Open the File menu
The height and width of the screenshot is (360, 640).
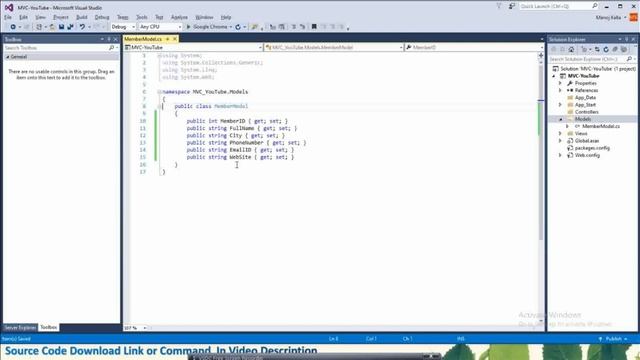[x=8, y=17]
